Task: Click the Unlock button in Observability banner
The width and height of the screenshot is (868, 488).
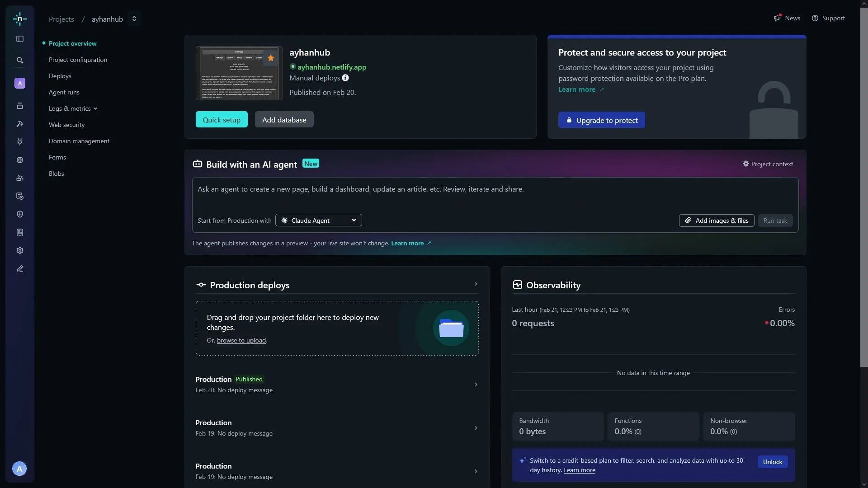Action: click(x=772, y=461)
